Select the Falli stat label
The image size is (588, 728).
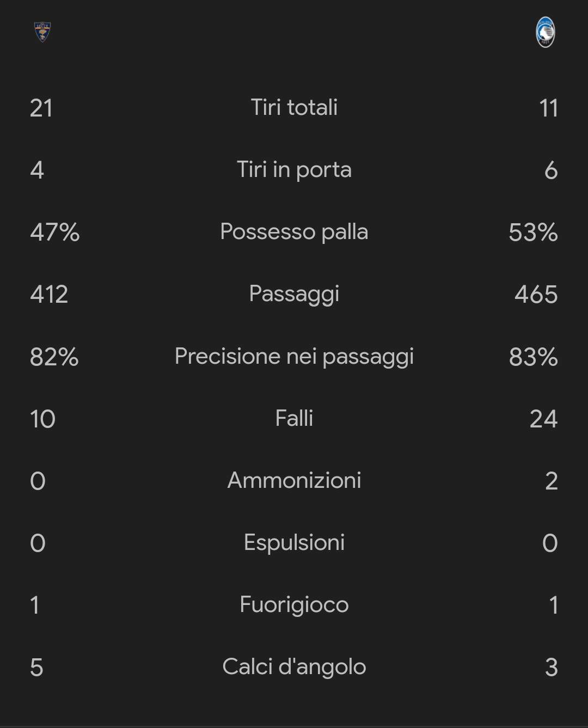pos(294,418)
